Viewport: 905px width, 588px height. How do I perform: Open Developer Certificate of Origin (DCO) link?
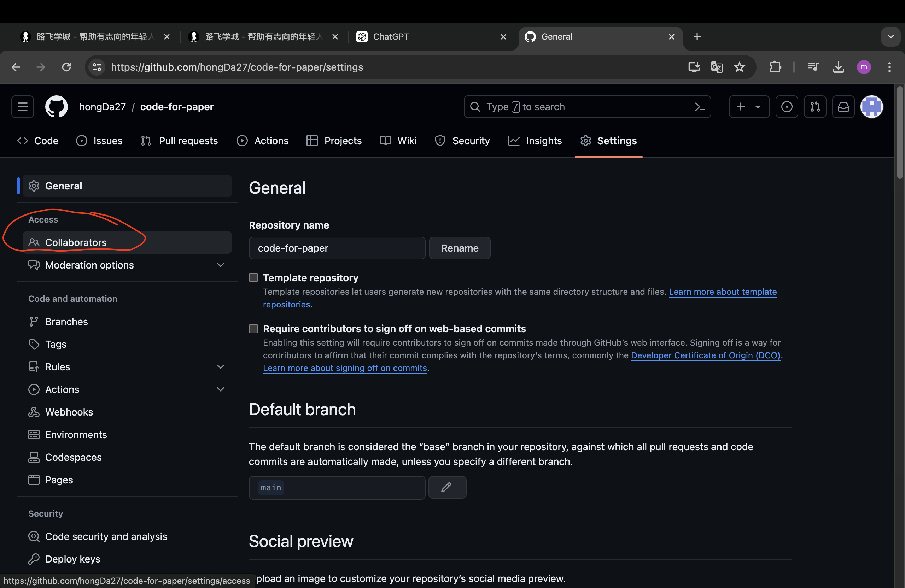click(x=705, y=355)
